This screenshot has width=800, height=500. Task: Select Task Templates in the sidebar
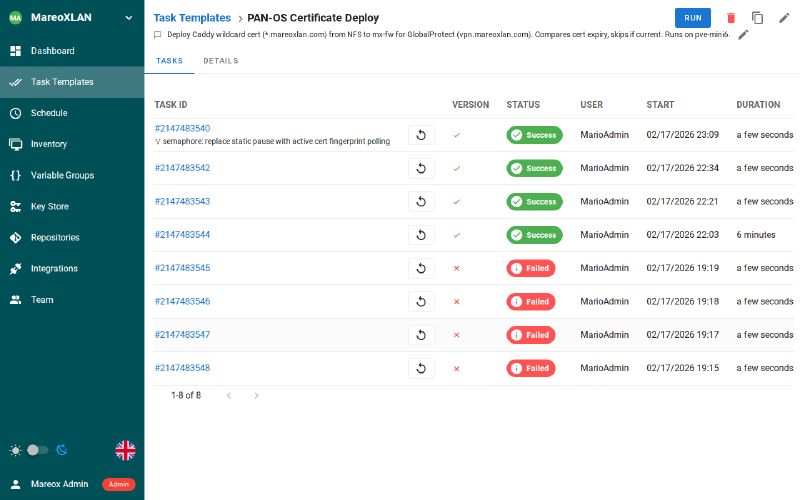(72, 82)
